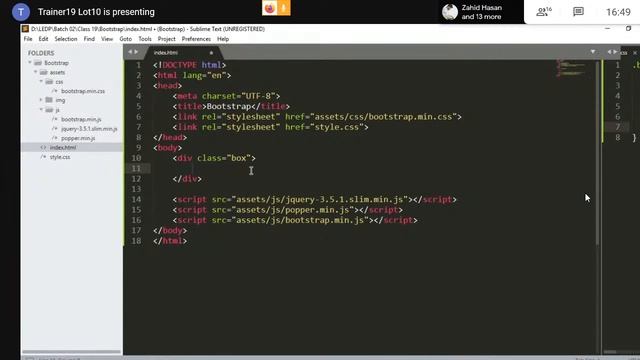
Task: Open the Find menu
Action: point(89,39)
